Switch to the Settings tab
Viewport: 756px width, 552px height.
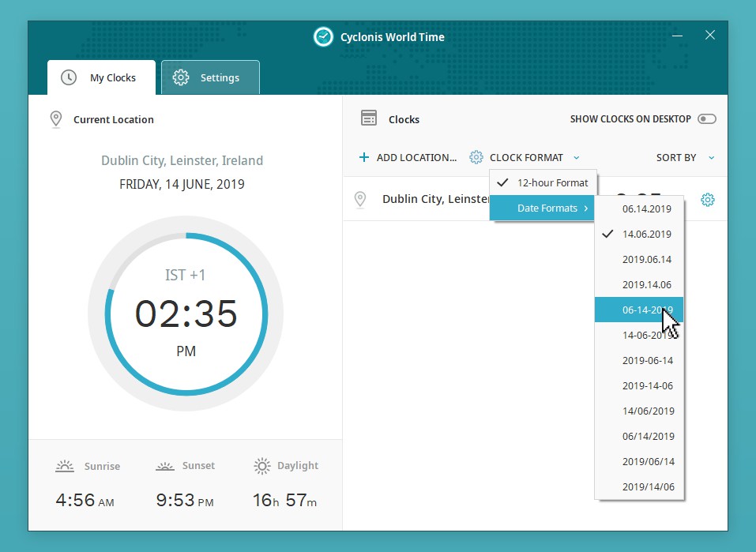point(210,77)
